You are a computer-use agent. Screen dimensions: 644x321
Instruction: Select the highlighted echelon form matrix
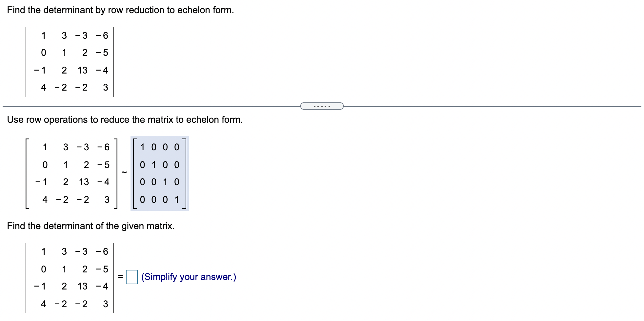coord(160,173)
